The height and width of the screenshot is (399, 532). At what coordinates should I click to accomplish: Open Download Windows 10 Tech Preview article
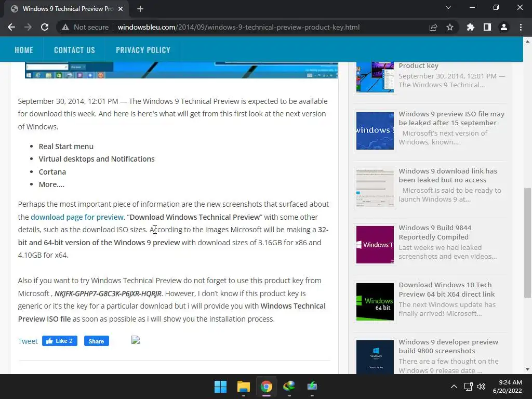coord(446,289)
